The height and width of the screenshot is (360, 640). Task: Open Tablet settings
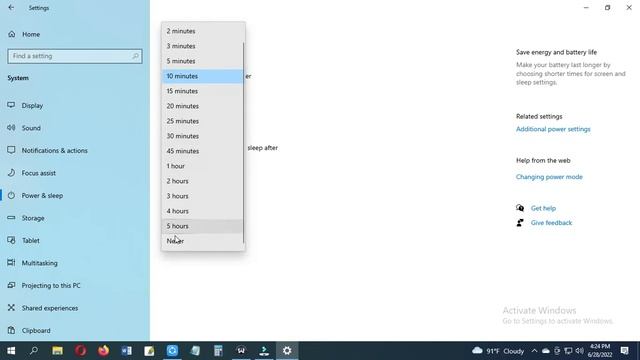tap(31, 240)
